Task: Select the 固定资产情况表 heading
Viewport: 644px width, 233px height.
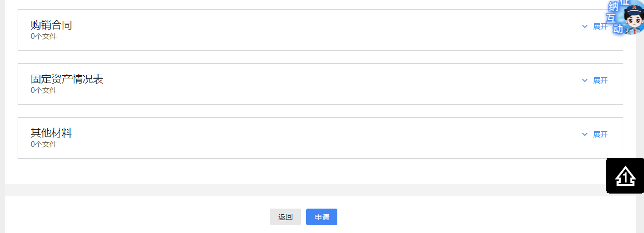Action: tap(67, 79)
